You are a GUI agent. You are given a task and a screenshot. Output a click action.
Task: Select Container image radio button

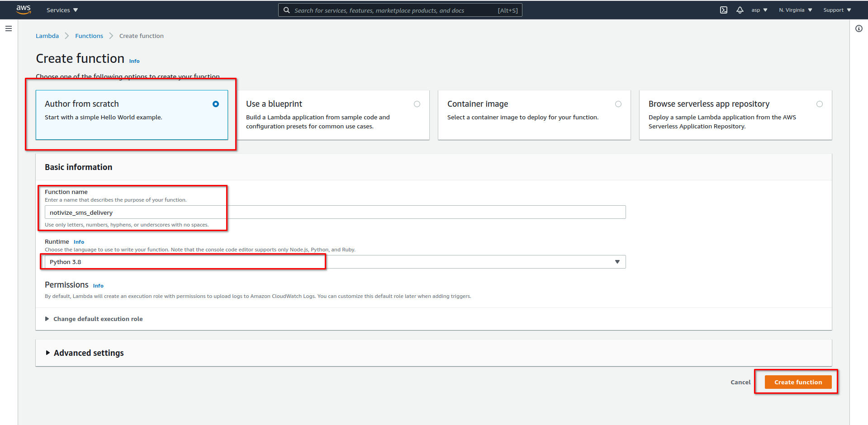point(618,104)
